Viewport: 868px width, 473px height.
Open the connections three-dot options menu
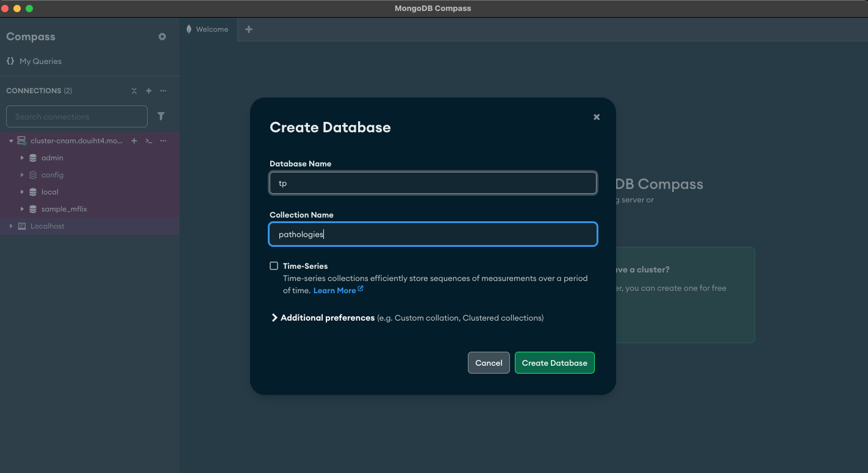tap(163, 91)
